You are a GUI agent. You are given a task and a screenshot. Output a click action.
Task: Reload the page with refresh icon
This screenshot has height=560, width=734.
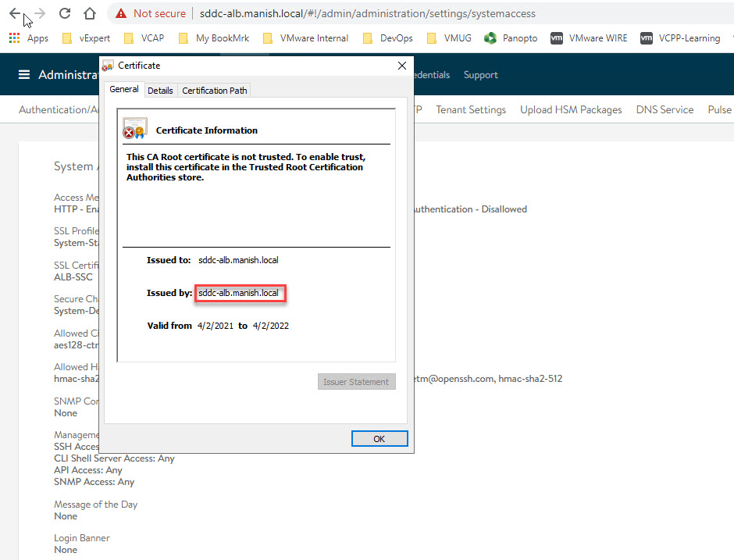tap(65, 13)
